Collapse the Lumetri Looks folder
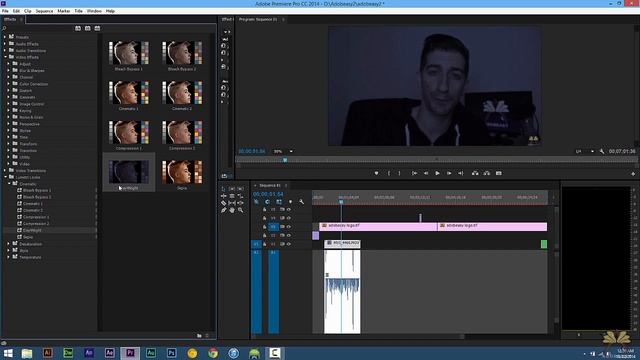This screenshot has height=360, width=640. 5,177
